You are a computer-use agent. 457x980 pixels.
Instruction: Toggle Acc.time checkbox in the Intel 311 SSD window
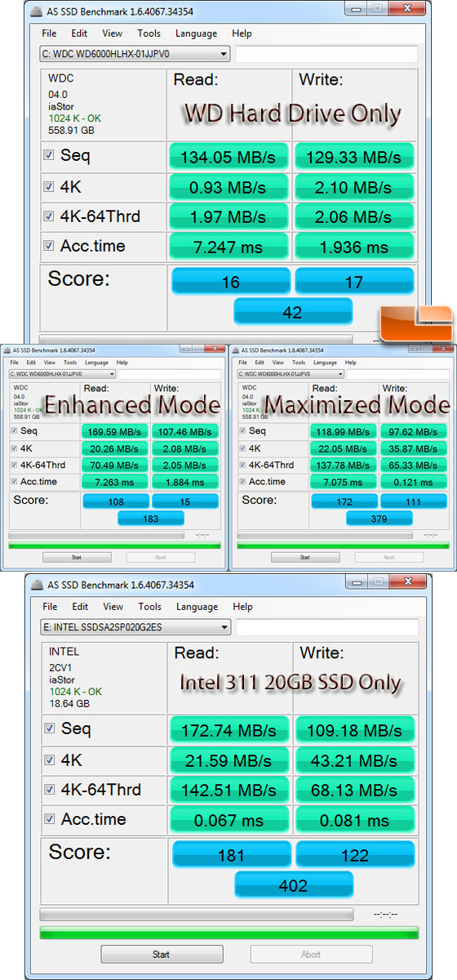(50, 819)
